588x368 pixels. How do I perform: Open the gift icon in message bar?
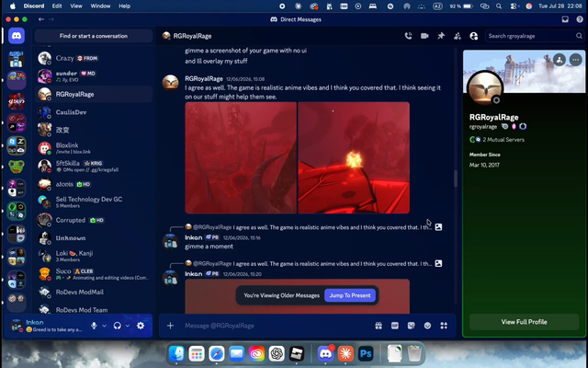(x=379, y=326)
